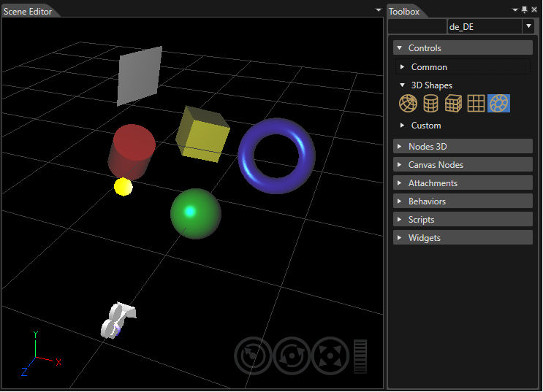Pick the Plane grid shape icon
This screenshot has width=543, height=392.
pos(476,104)
